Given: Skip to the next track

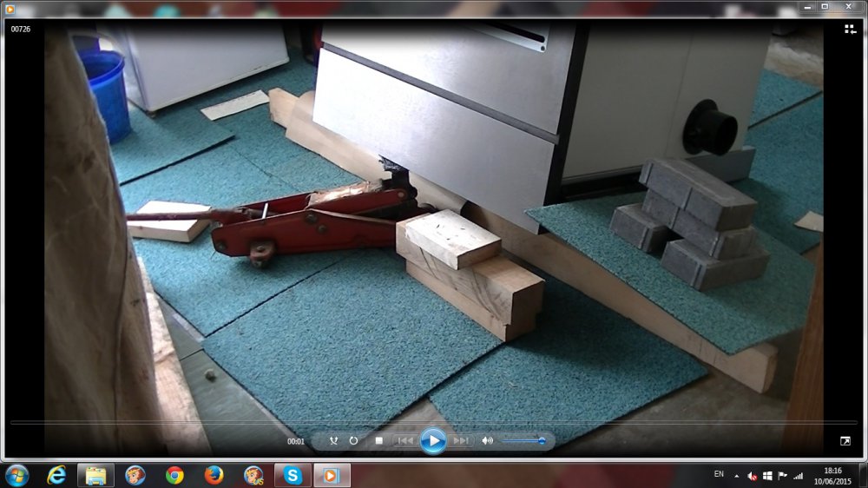Looking at the screenshot, I should (x=461, y=441).
